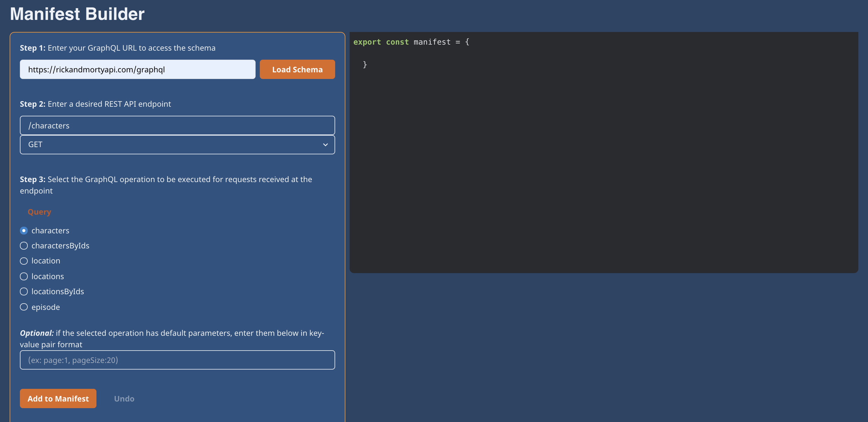Click the Step 3 instruction text

tap(166, 185)
